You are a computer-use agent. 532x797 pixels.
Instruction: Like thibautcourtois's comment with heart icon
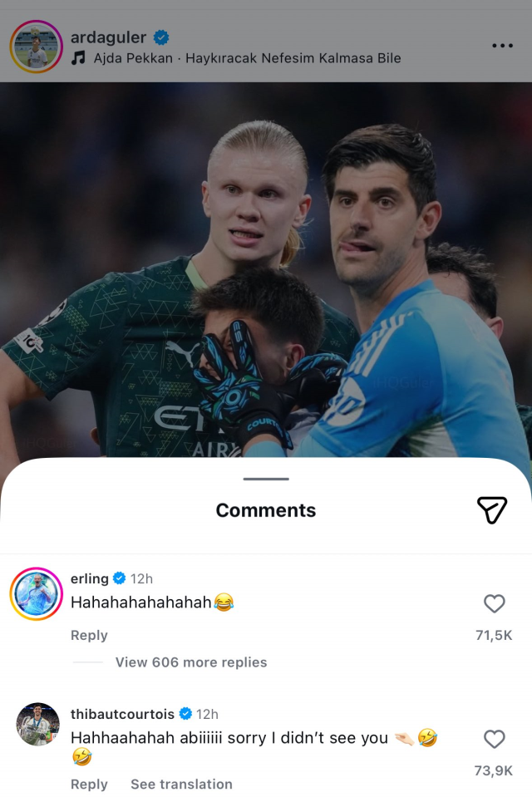pyautogui.click(x=494, y=739)
